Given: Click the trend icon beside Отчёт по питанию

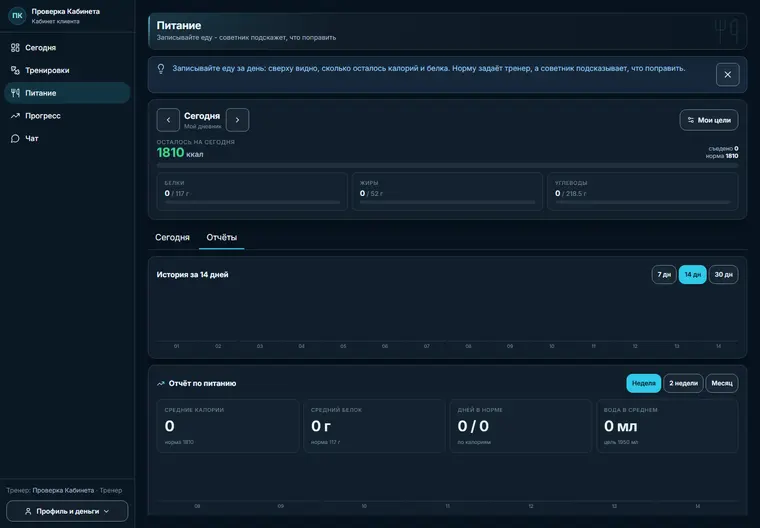Looking at the screenshot, I should (x=160, y=384).
